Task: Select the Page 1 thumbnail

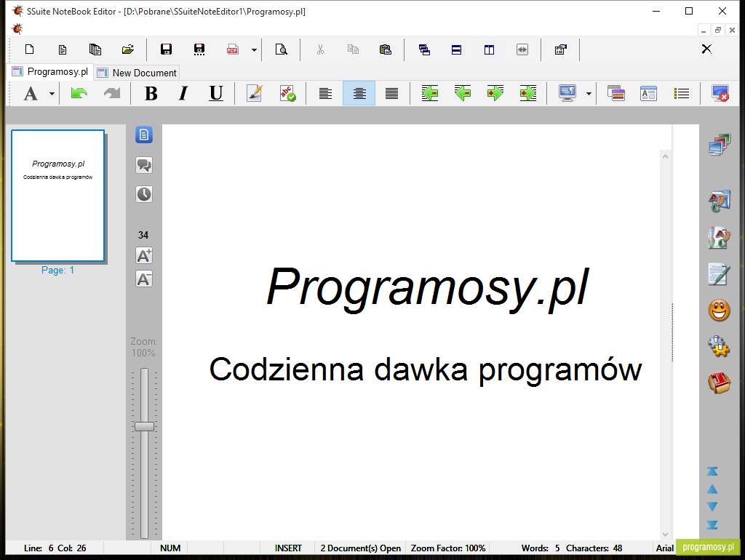Action: [x=58, y=196]
